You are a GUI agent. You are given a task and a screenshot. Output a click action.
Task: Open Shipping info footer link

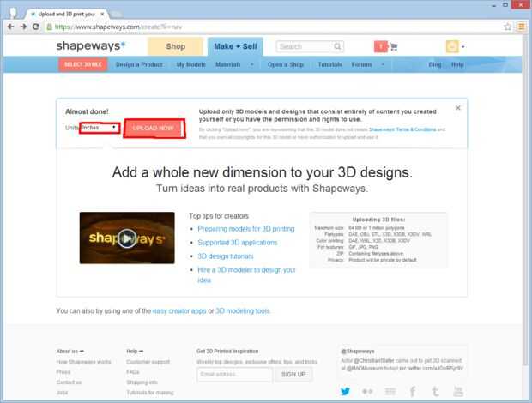tap(142, 382)
